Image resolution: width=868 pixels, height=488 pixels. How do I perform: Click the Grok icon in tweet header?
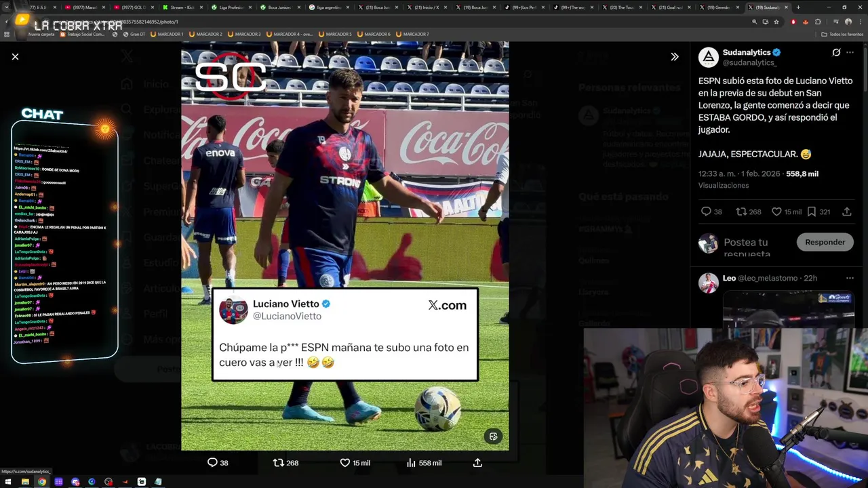pos(836,52)
